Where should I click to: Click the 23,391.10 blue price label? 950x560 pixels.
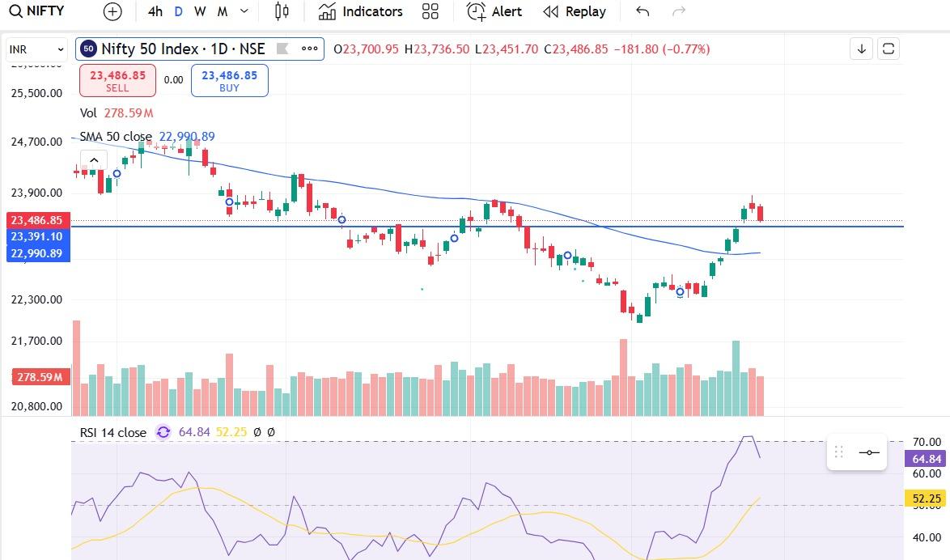(x=37, y=236)
